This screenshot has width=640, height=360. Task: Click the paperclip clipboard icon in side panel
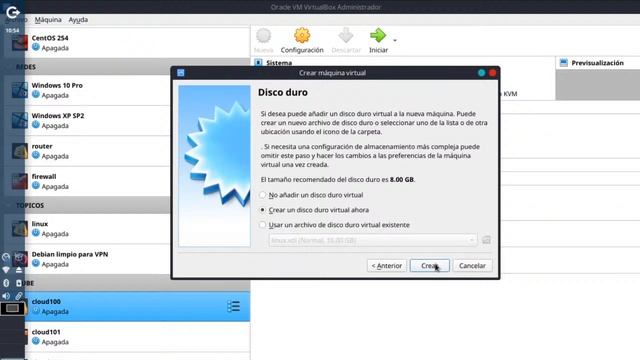click(19, 296)
